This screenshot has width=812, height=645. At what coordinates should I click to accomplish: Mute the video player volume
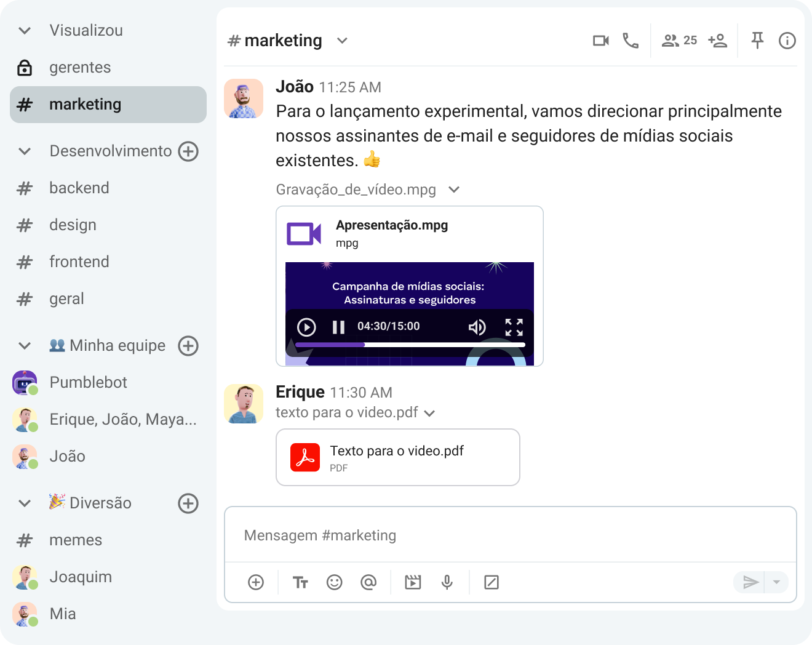(x=477, y=327)
